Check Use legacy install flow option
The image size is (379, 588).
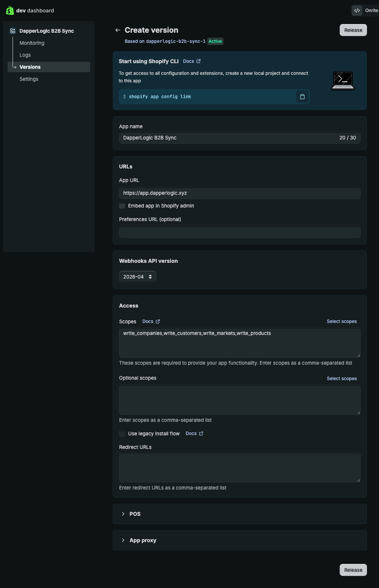click(122, 433)
